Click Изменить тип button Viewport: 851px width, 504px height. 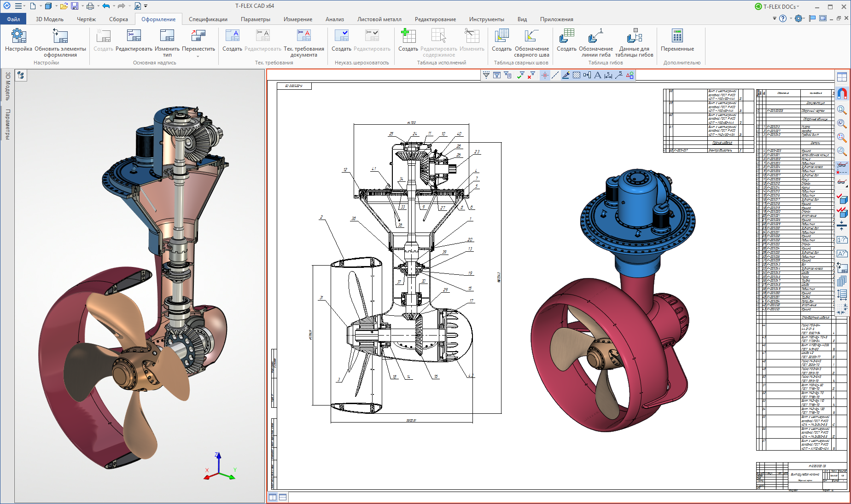(x=167, y=36)
